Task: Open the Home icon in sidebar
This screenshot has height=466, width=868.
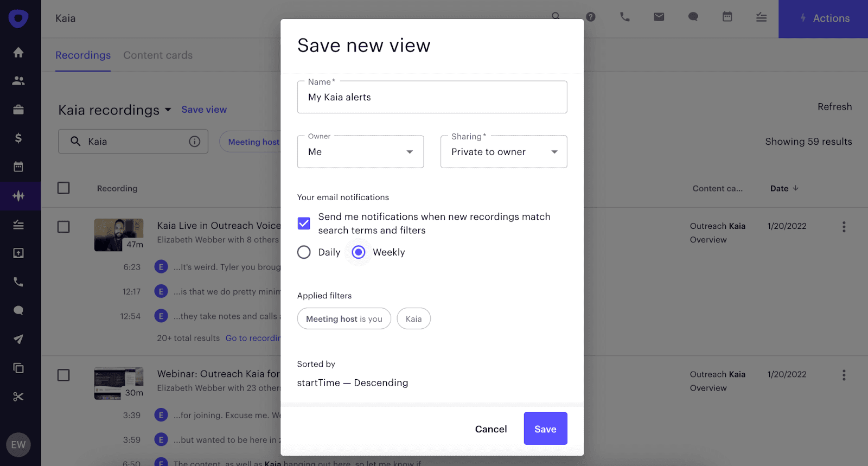Action: [18, 52]
